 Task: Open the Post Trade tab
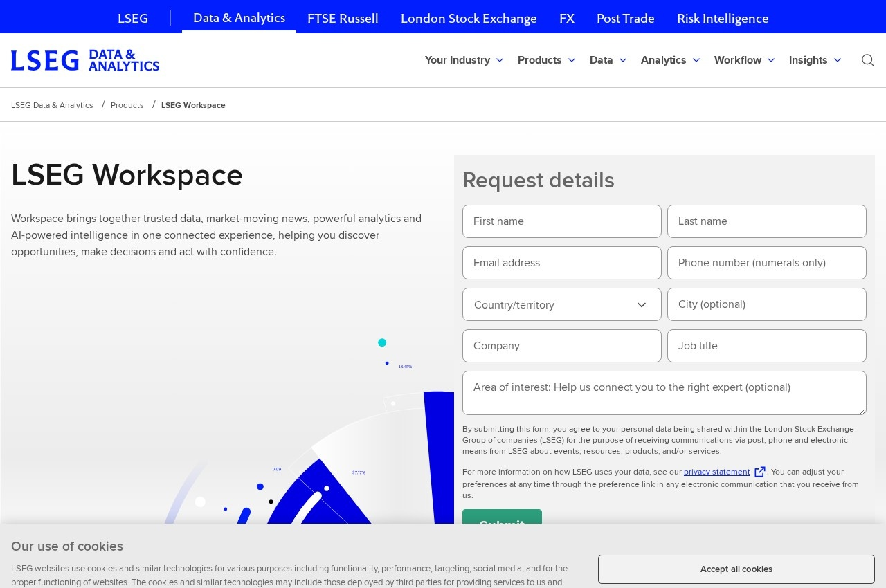(x=626, y=18)
